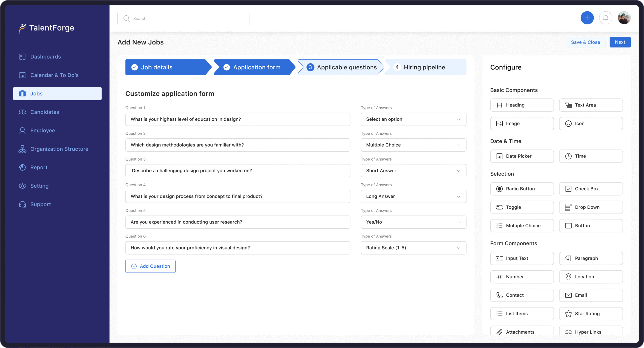Open Question 1 'Select an option' dropdown
The width and height of the screenshot is (644, 348).
point(413,119)
